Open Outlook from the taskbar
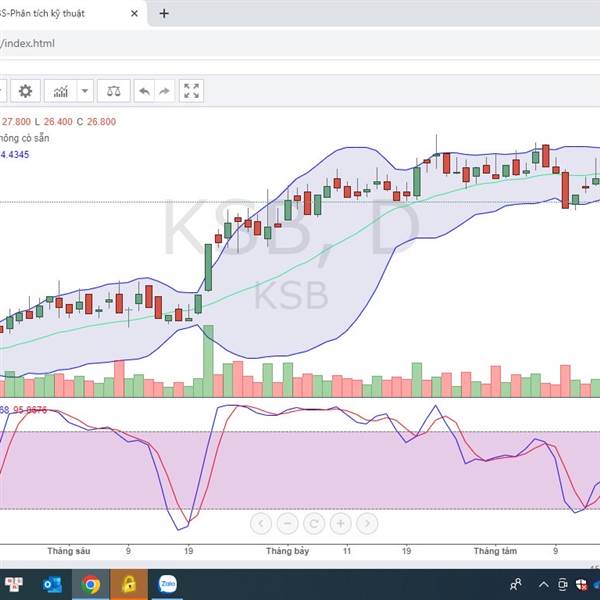 pos(52,584)
